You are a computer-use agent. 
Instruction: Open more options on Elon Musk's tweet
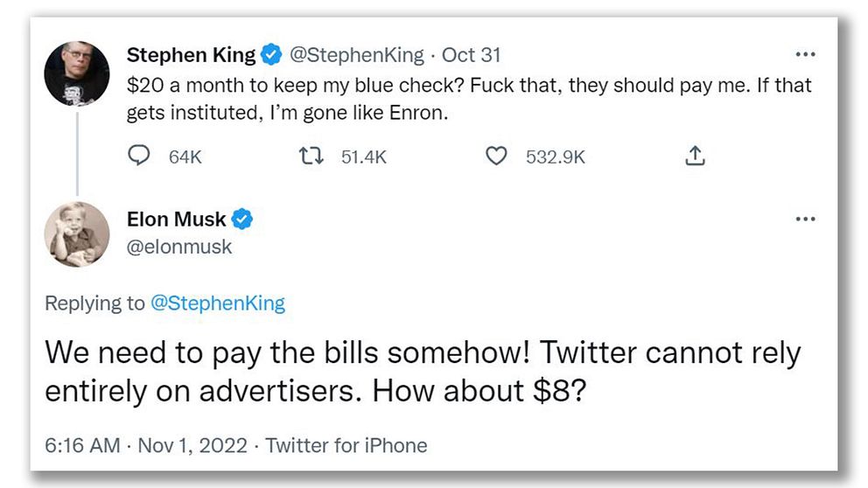click(805, 219)
